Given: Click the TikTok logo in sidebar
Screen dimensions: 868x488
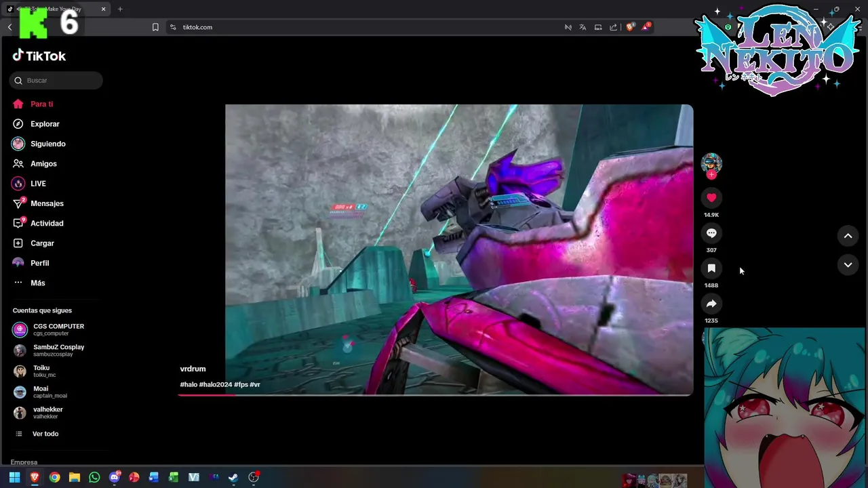Looking at the screenshot, I should pyautogui.click(x=39, y=56).
